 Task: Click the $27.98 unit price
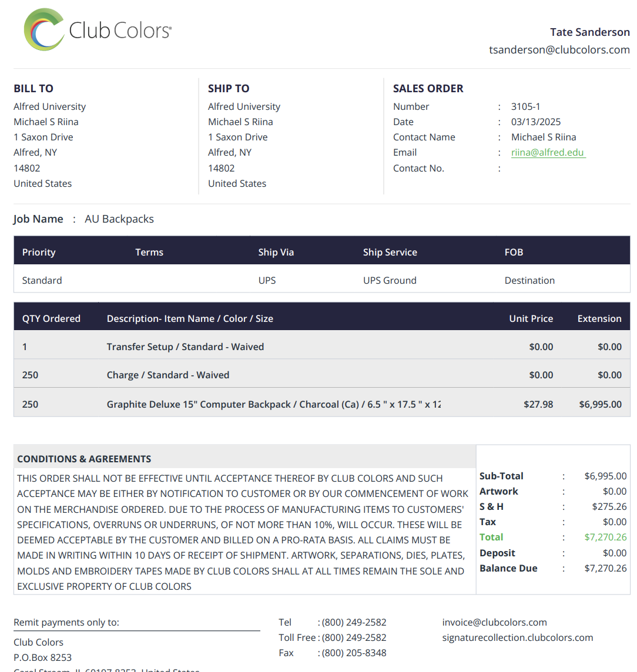point(538,405)
